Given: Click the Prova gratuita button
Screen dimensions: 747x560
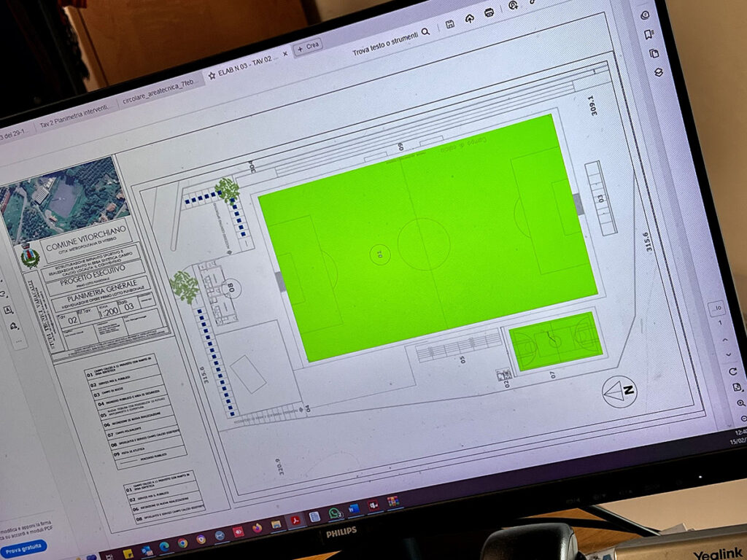Looking at the screenshot, I should point(23,548).
